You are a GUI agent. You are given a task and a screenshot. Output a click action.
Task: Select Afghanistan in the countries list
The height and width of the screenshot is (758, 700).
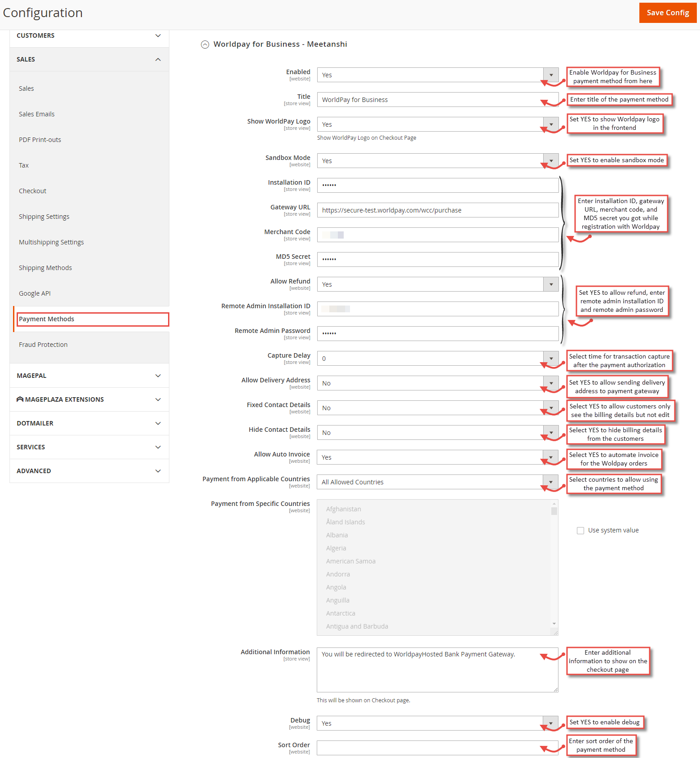click(344, 509)
